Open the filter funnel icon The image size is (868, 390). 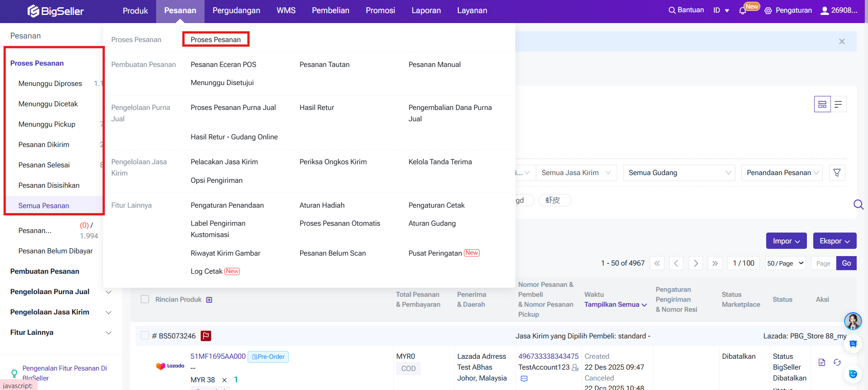pos(837,173)
